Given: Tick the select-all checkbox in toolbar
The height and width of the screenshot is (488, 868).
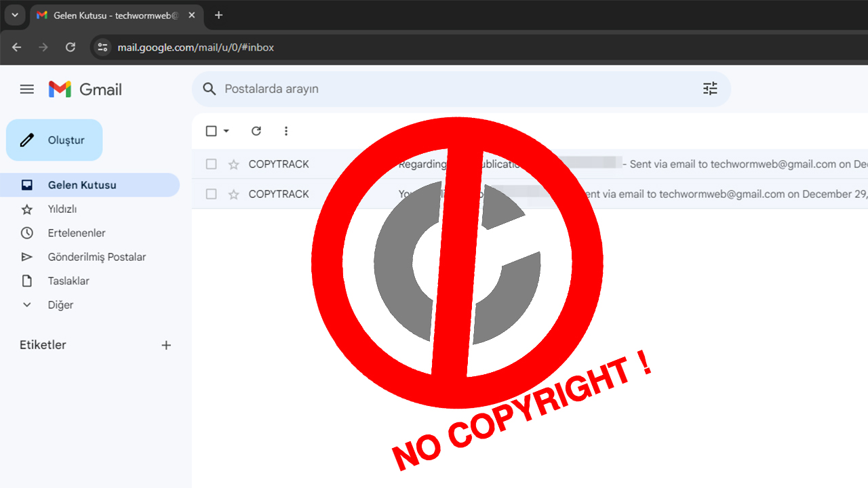Looking at the screenshot, I should [212, 131].
